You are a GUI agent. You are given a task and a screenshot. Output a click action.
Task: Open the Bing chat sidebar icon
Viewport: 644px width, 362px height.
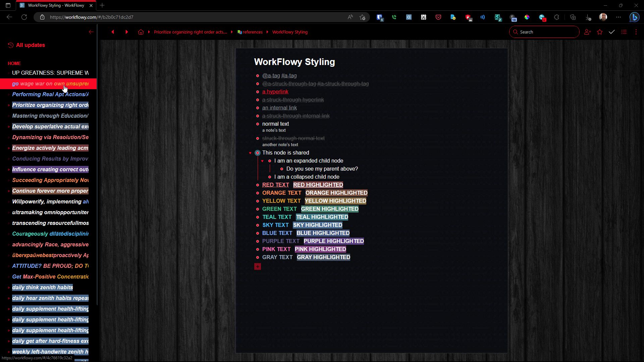tap(634, 17)
